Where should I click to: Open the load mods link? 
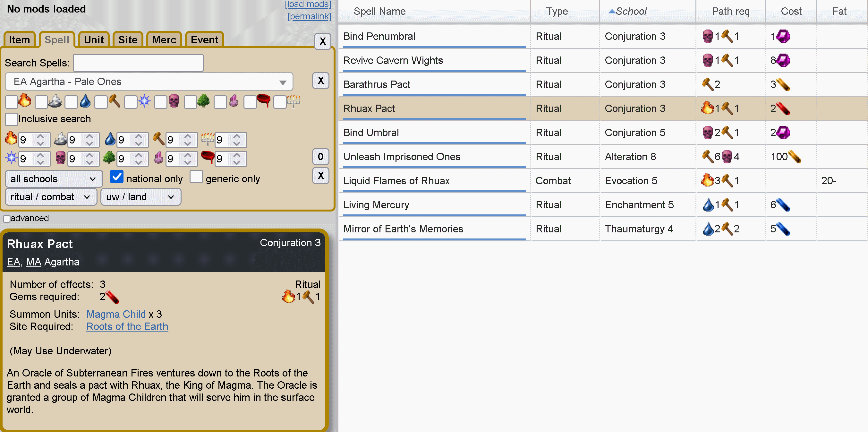tap(308, 4)
